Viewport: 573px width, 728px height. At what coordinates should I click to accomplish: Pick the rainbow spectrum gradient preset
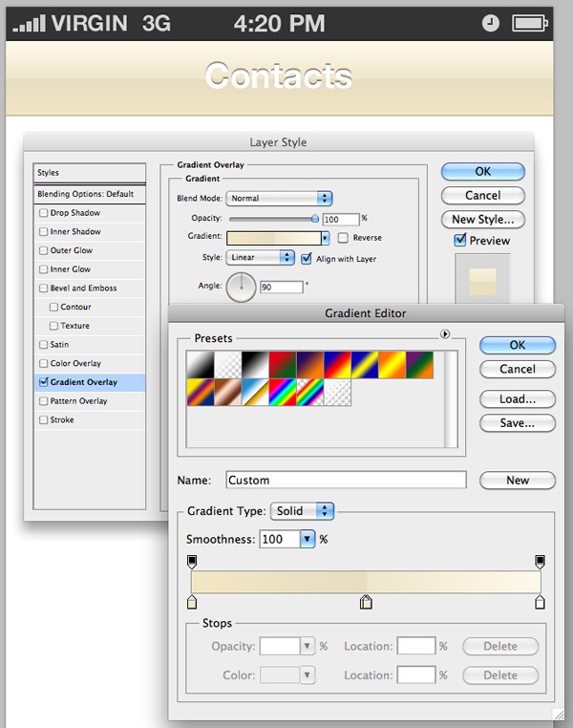coord(283,393)
